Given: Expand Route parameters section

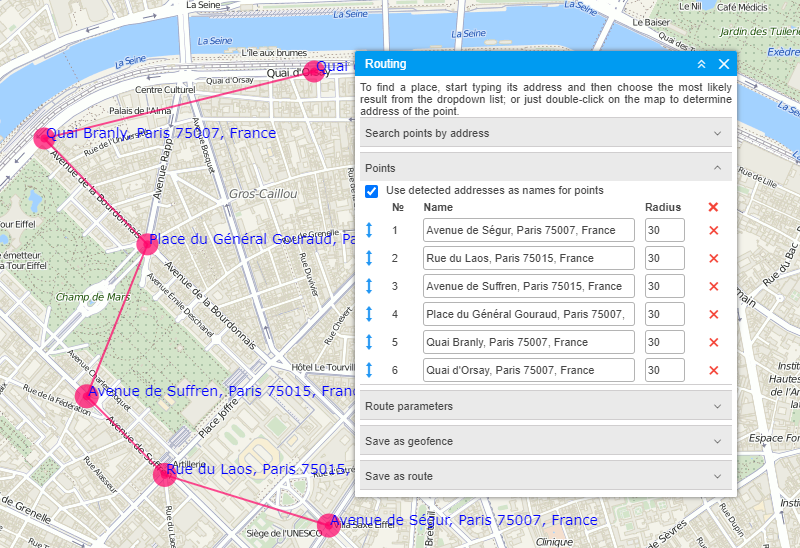Looking at the screenshot, I should pyautogui.click(x=546, y=406).
